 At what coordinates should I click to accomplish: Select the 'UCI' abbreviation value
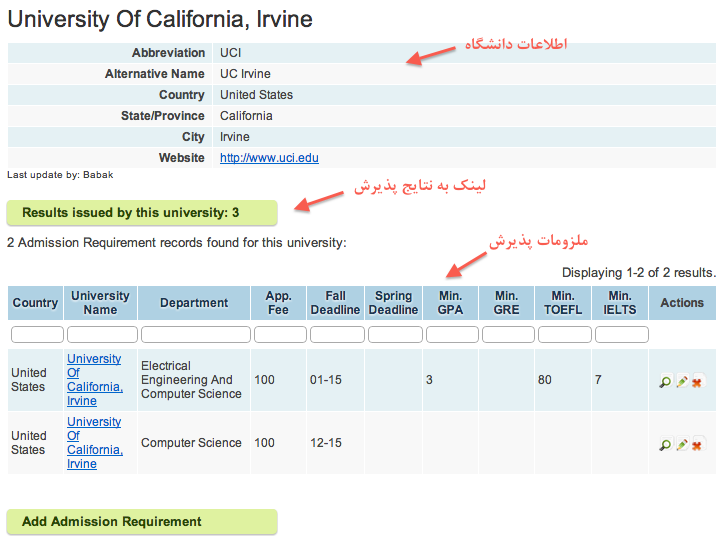click(230, 53)
